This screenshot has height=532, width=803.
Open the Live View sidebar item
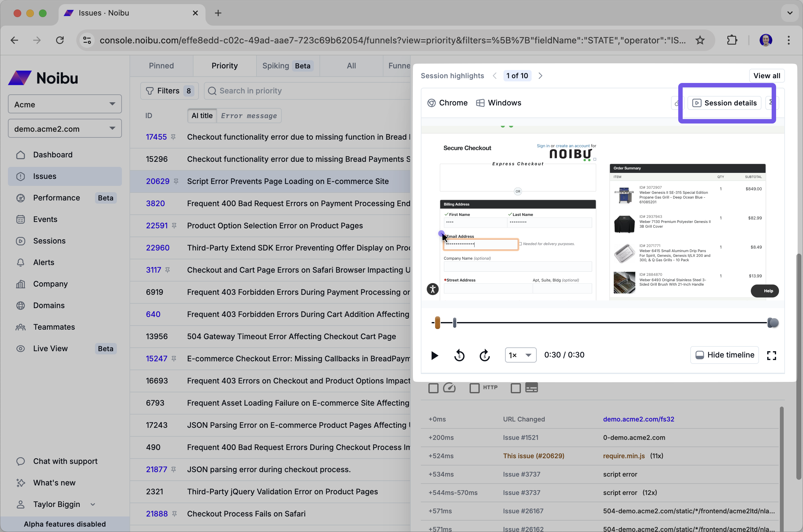click(51, 348)
